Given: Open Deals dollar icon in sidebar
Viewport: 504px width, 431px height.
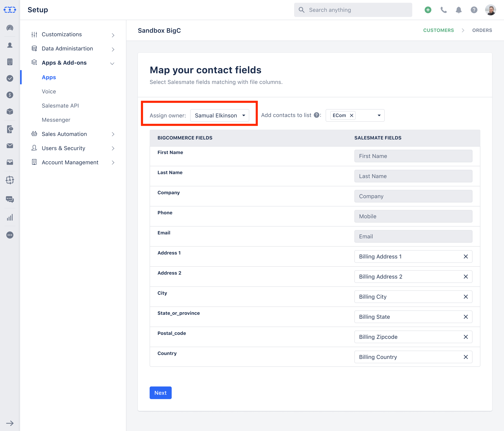Looking at the screenshot, I should pos(10,95).
